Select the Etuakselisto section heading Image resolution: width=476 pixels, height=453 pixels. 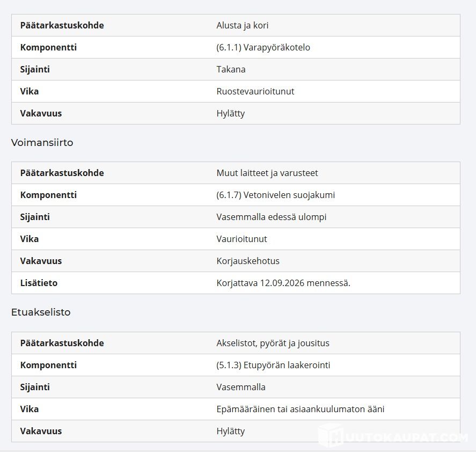click(41, 312)
